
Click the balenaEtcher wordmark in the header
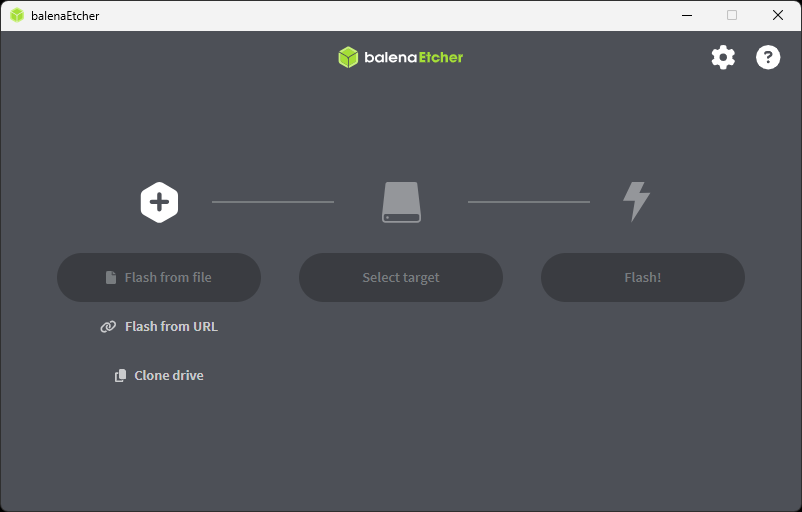[413, 57]
